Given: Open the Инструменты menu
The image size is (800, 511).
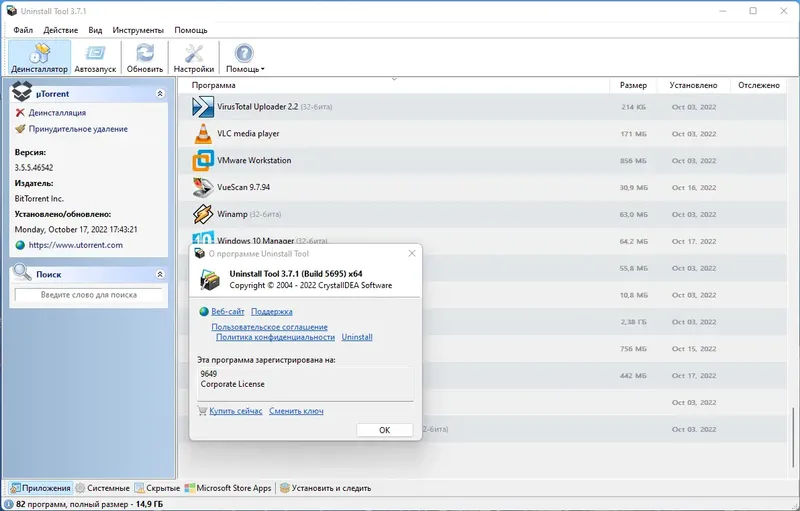Looking at the screenshot, I should click(x=138, y=30).
